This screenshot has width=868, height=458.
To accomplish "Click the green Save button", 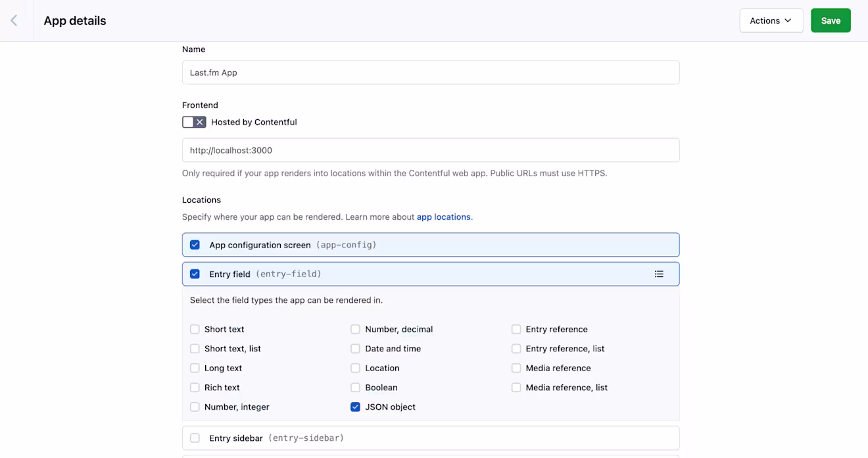I will (x=831, y=20).
